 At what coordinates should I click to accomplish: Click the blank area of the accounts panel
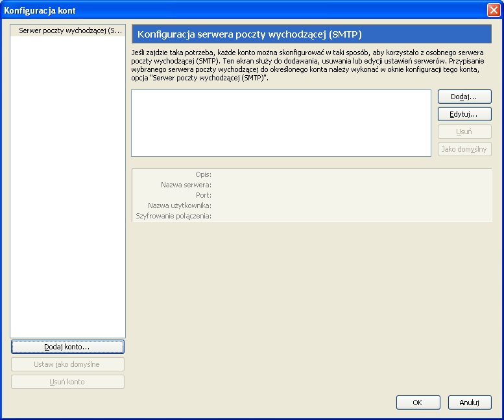[x=67, y=194]
